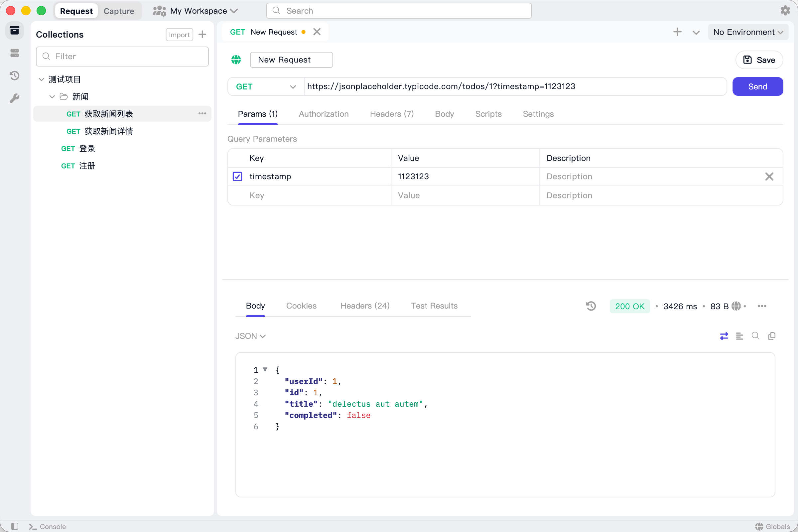Open the response Headers (24) tab

[365, 306]
